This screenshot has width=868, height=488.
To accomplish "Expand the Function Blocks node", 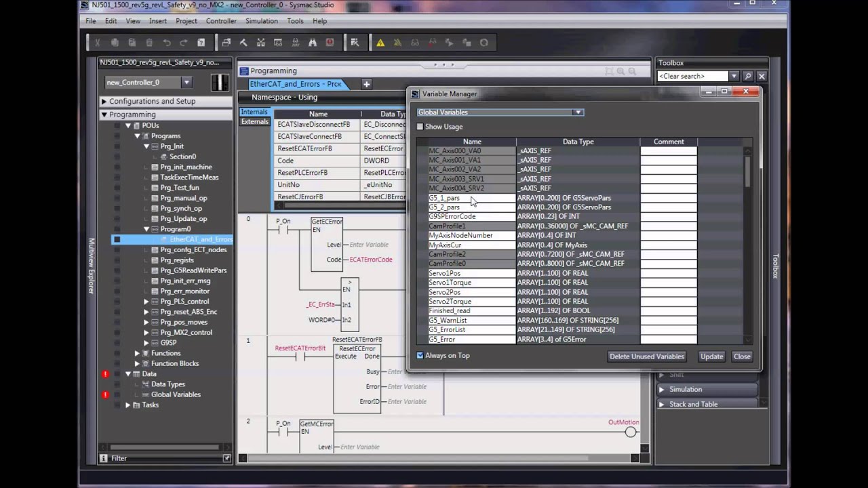I will click(x=137, y=363).
